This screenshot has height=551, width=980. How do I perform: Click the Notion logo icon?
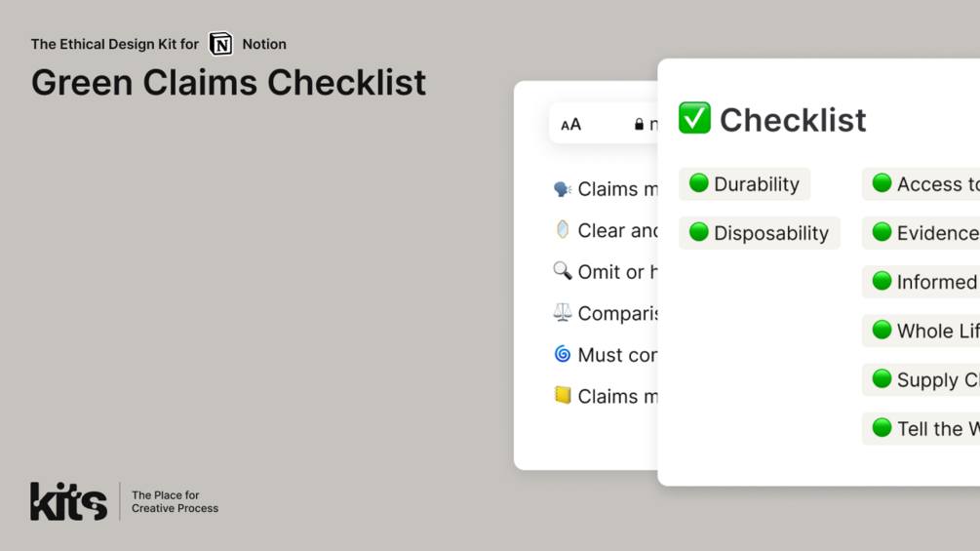click(x=220, y=44)
